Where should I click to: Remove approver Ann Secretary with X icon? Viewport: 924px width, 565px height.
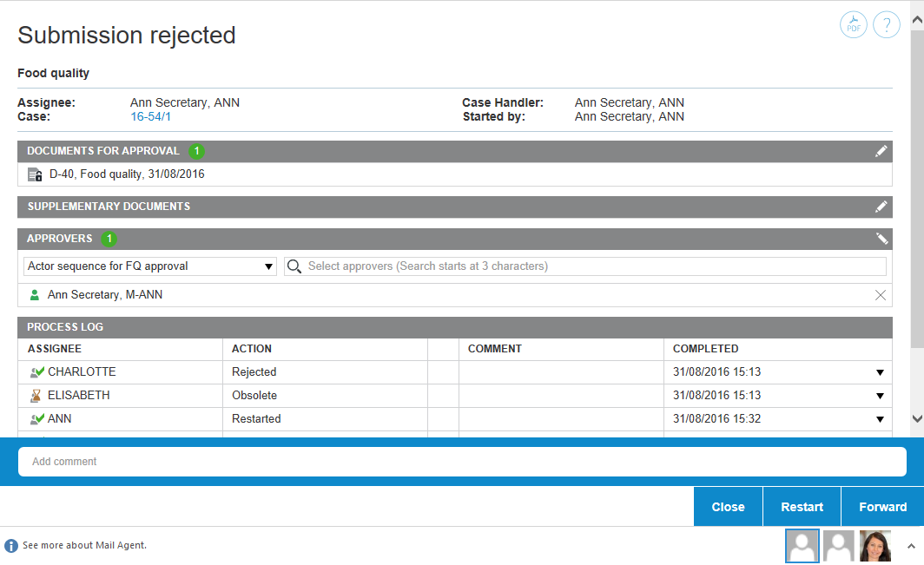click(x=880, y=295)
